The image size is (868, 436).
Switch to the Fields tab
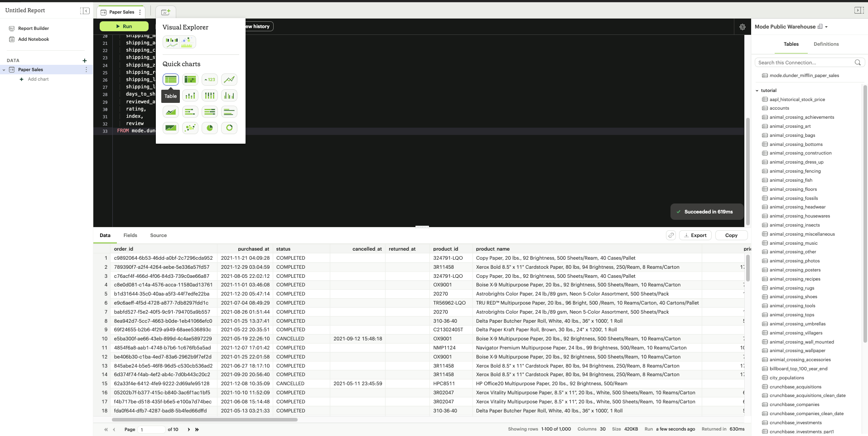[130, 235]
